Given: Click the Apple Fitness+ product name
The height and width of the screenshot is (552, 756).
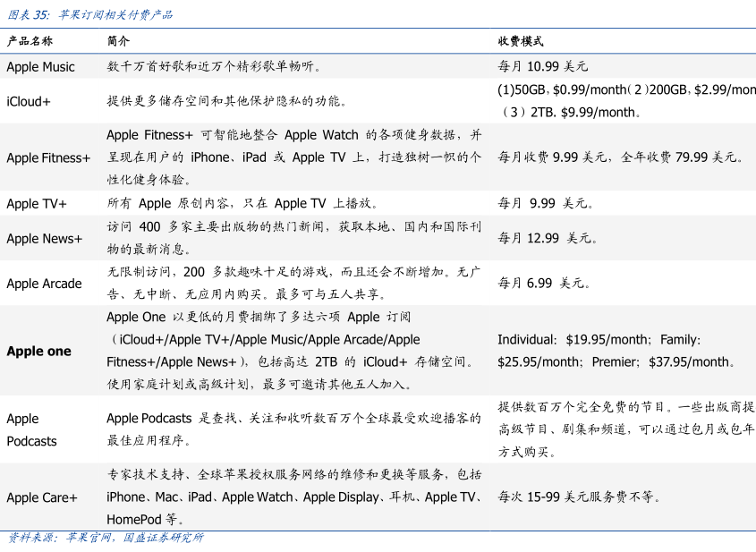Looking at the screenshot, I should 48,157.
